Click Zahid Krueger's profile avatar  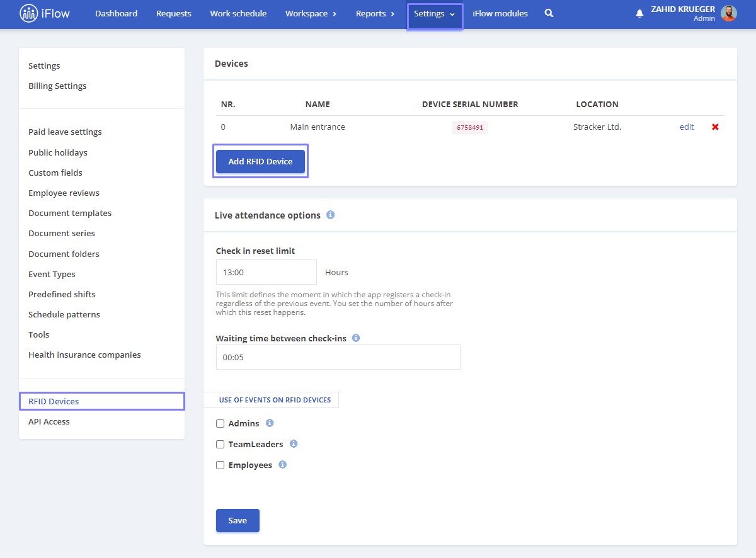pos(729,13)
